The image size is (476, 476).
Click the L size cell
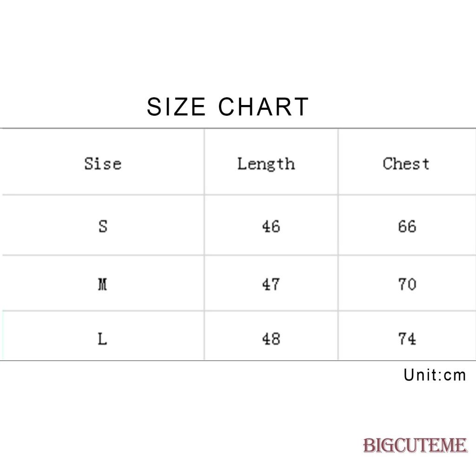[103, 339]
